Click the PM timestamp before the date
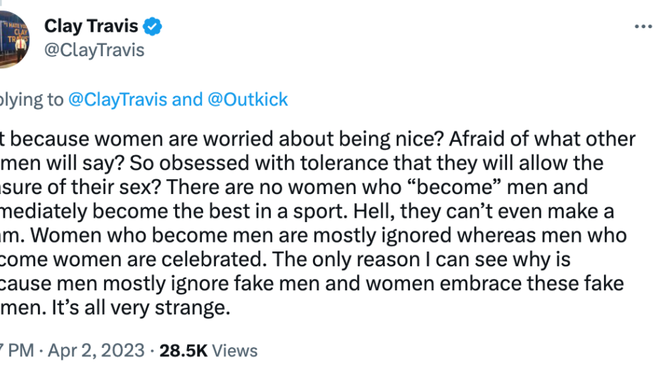Viewport: 668px width, 376px height. pos(17,351)
